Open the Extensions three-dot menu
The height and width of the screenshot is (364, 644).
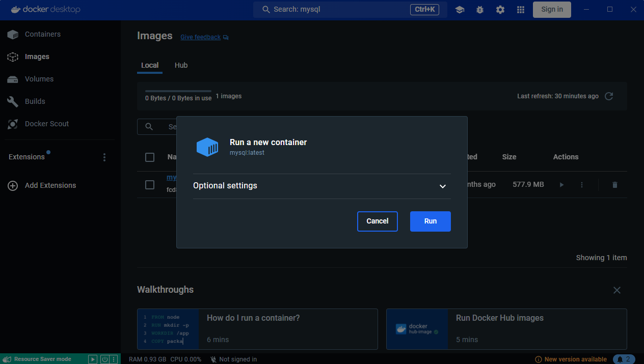[104, 157]
